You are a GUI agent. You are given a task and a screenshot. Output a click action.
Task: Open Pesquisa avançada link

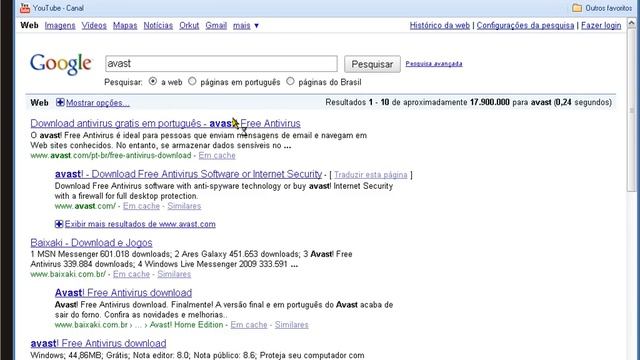434,64
